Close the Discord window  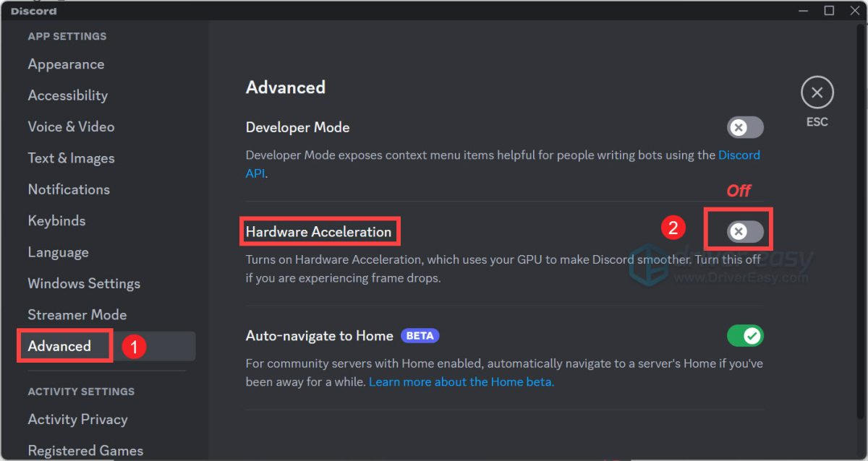click(855, 10)
